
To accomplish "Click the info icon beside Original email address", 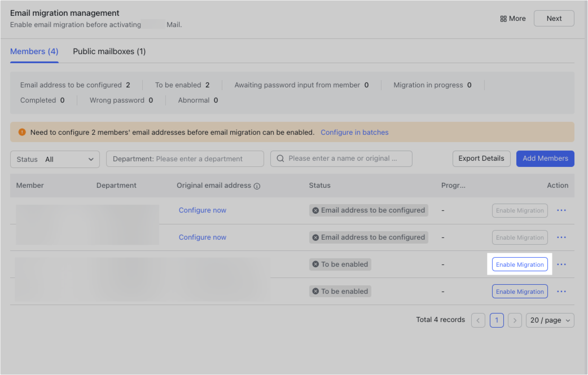I will point(257,186).
